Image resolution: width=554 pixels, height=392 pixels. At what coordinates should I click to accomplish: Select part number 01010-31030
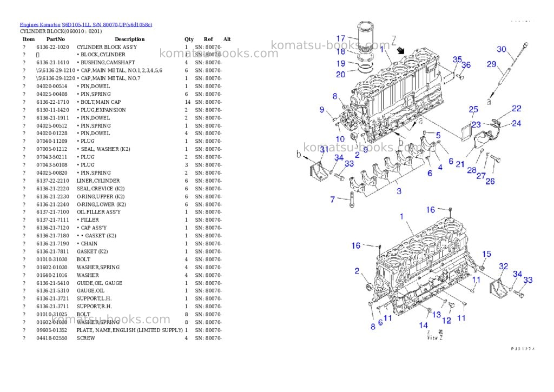pos(51,259)
